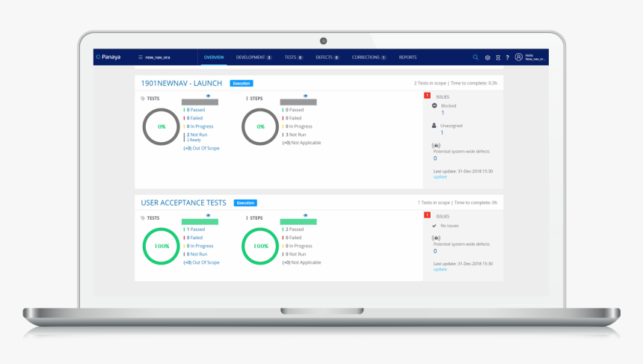Open the 1901NEWNAV - LAUNCH title link
The image size is (643, 364).
pyautogui.click(x=181, y=83)
